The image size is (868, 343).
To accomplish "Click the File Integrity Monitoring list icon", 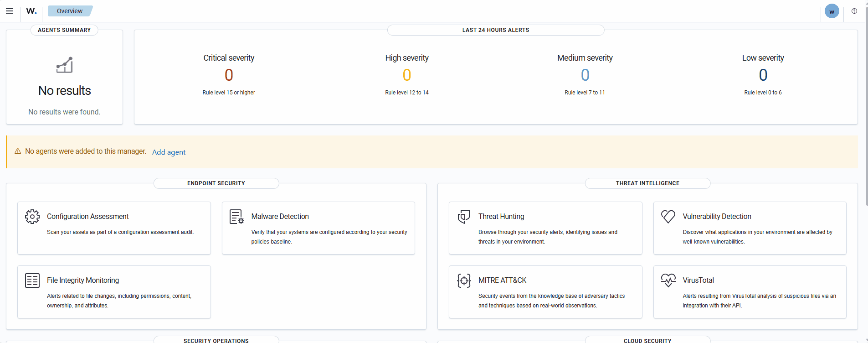I will pos(32,281).
